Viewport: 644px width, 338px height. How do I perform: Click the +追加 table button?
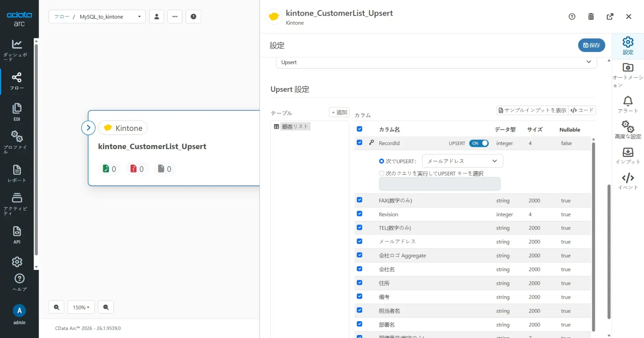point(339,112)
